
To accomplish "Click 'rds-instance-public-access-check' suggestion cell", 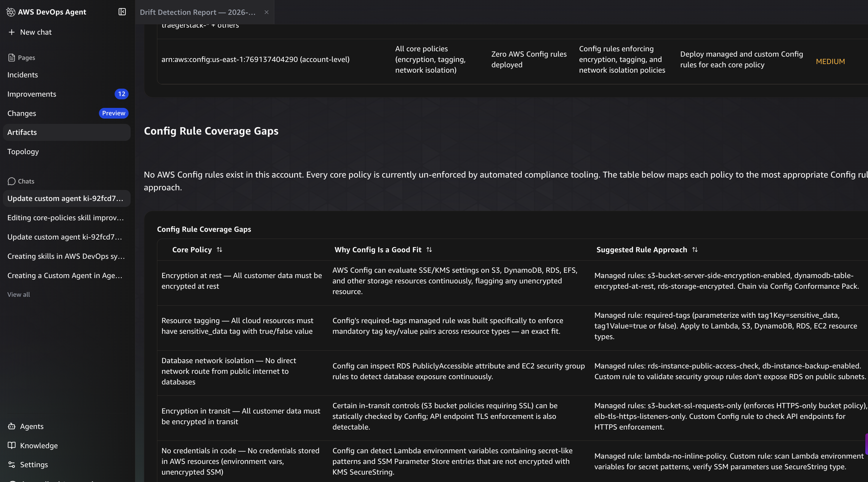I will (730, 371).
